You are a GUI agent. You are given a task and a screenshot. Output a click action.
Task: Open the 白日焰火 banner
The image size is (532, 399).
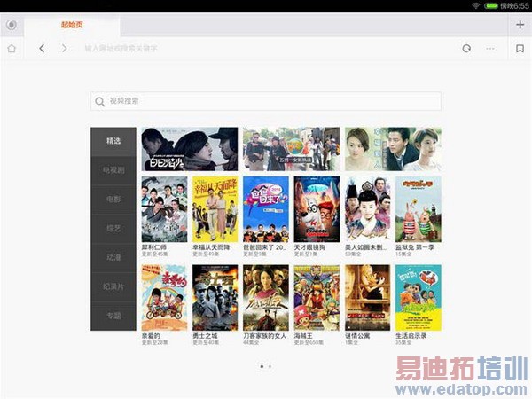(190, 149)
